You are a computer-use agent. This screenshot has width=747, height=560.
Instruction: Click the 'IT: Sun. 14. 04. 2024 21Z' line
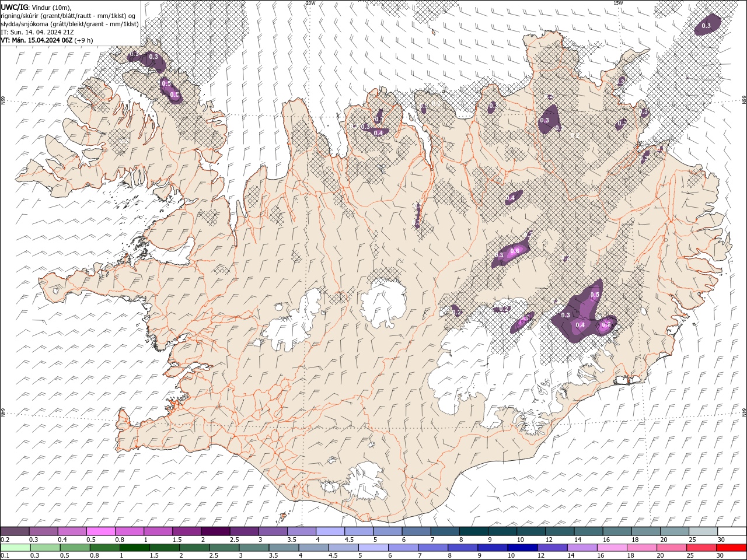pos(37,32)
